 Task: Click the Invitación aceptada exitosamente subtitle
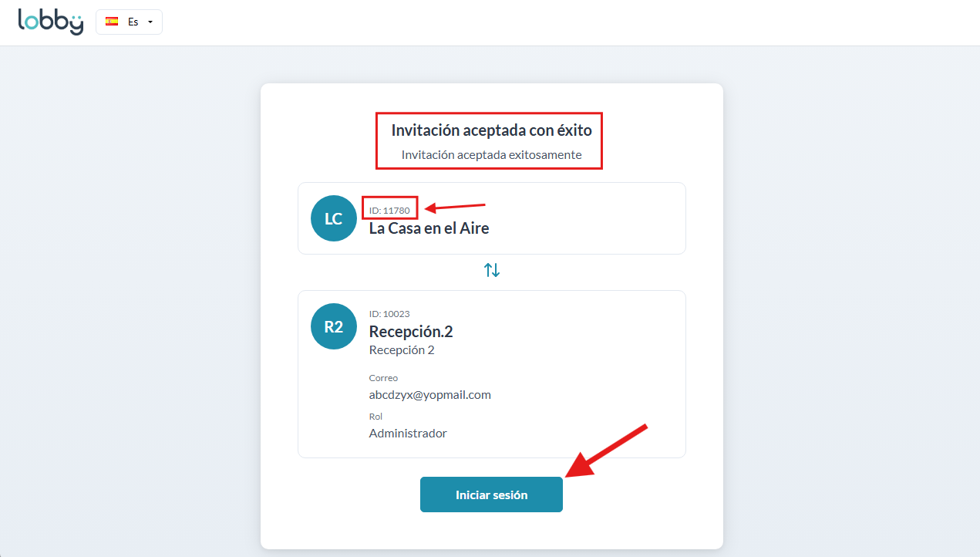click(x=491, y=155)
